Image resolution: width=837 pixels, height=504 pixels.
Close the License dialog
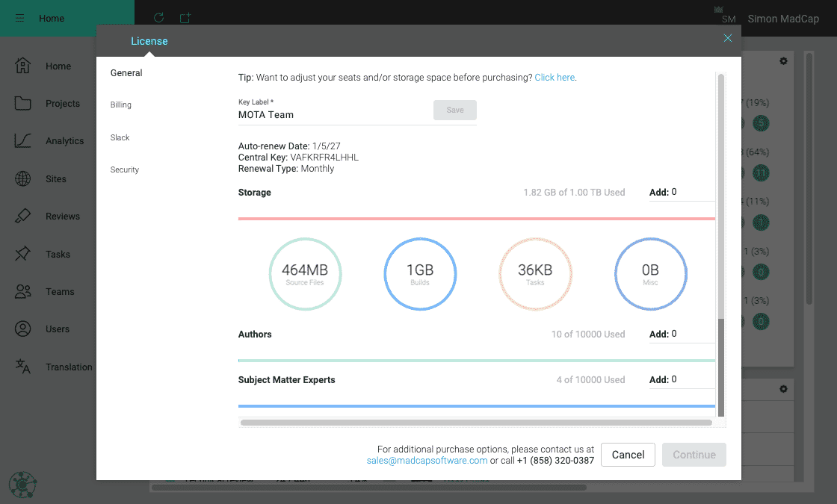[728, 38]
